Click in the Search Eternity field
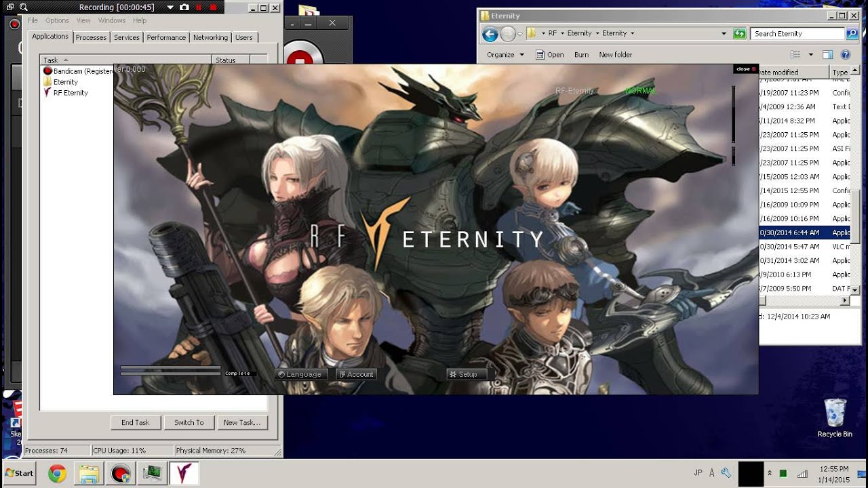The image size is (868, 488). click(x=798, y=33)
